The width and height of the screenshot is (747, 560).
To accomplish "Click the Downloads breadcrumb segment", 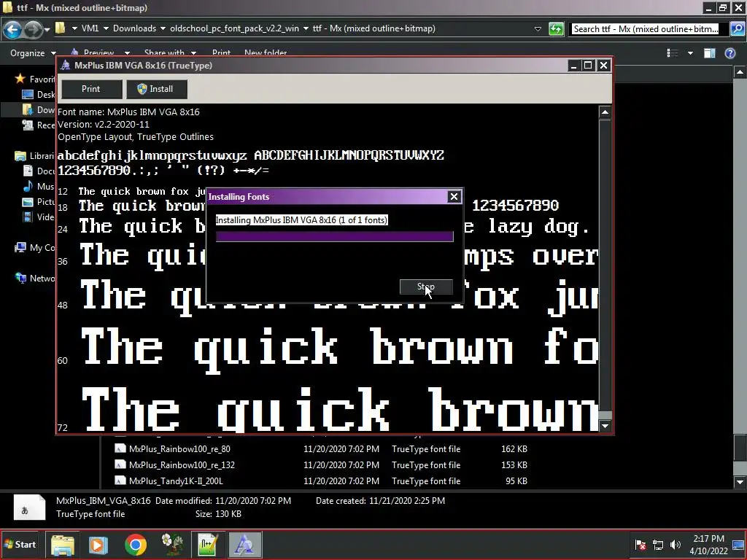I will pyautogui.click(x=134, y=28).
